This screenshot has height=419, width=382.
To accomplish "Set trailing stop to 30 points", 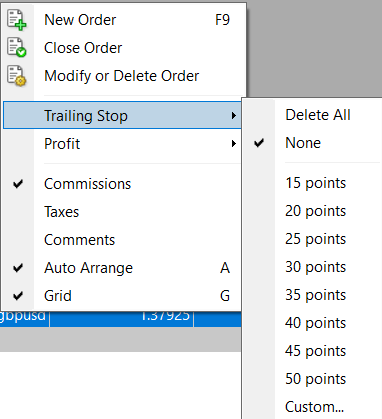I will (312, 267).
